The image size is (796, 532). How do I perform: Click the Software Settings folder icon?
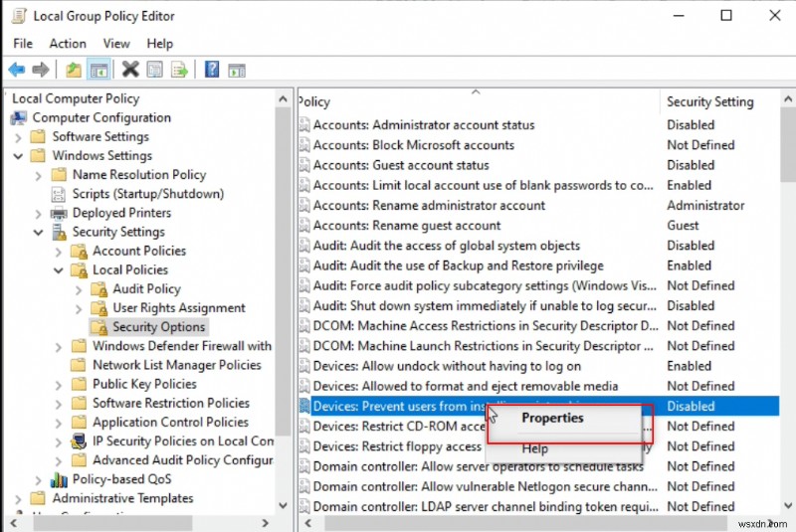click(x=38, y=137)
